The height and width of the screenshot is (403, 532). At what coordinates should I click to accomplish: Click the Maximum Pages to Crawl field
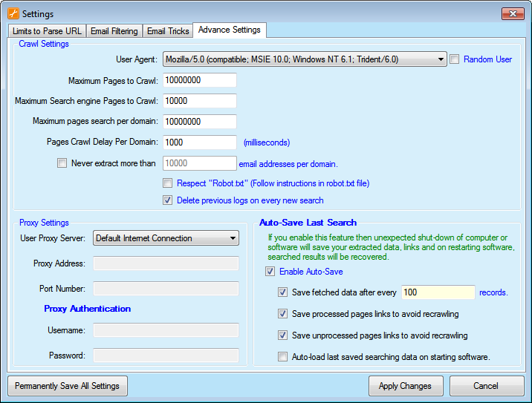tap(199, 80)
